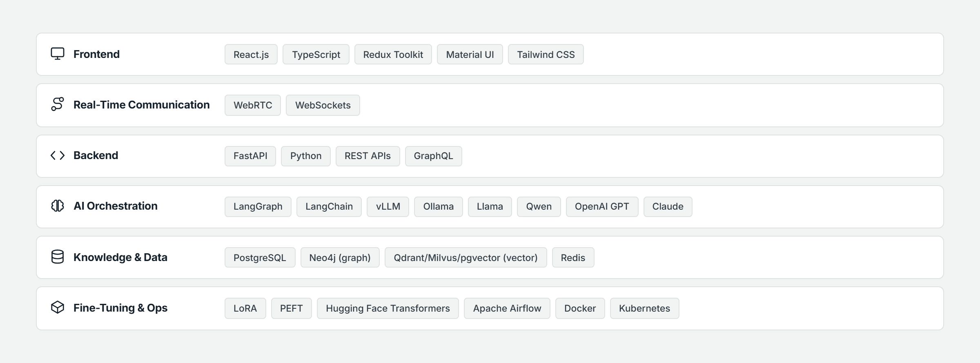Click the LangGraph chip

click(x=258, y=206)
